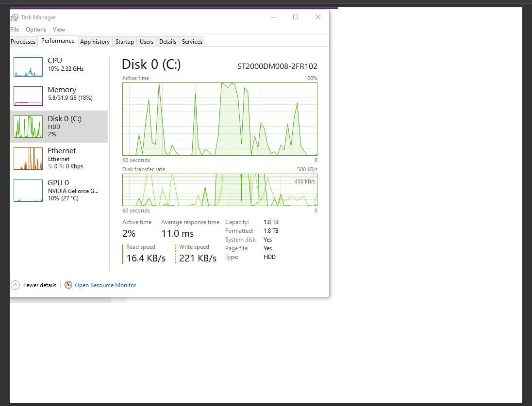Screen dimensions: 532x406
Task: Click the Disk 0 (C:) heading
Action: tap(151, 65)
